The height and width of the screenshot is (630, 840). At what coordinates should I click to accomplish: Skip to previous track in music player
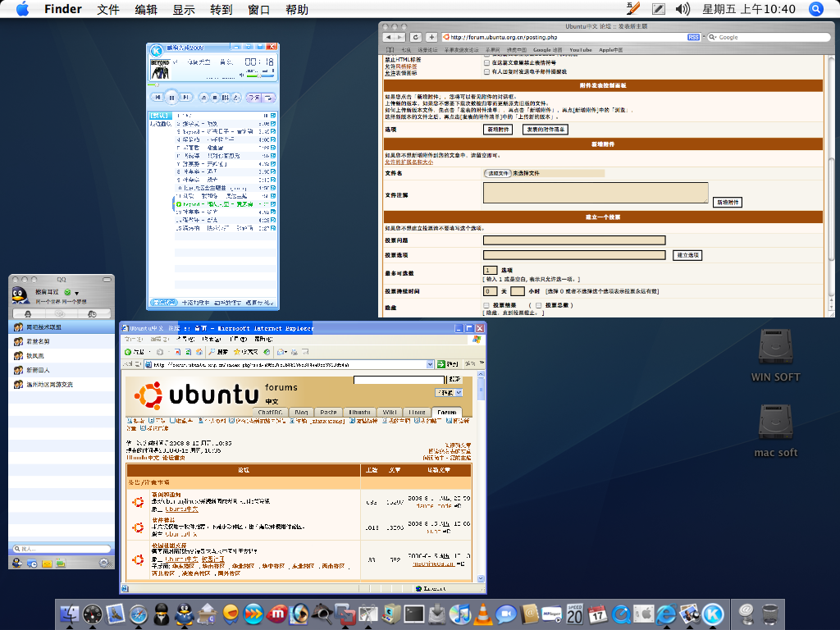[157, 98]
